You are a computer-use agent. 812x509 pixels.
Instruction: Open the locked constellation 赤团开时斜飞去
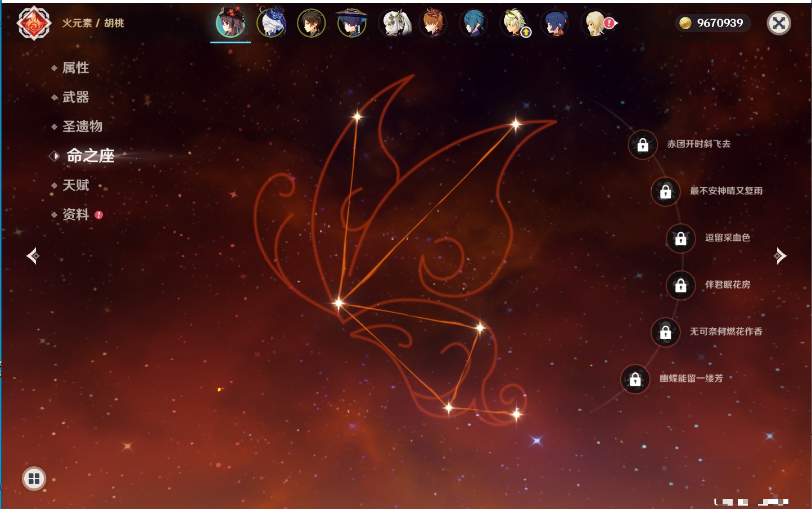click(643, 145)
